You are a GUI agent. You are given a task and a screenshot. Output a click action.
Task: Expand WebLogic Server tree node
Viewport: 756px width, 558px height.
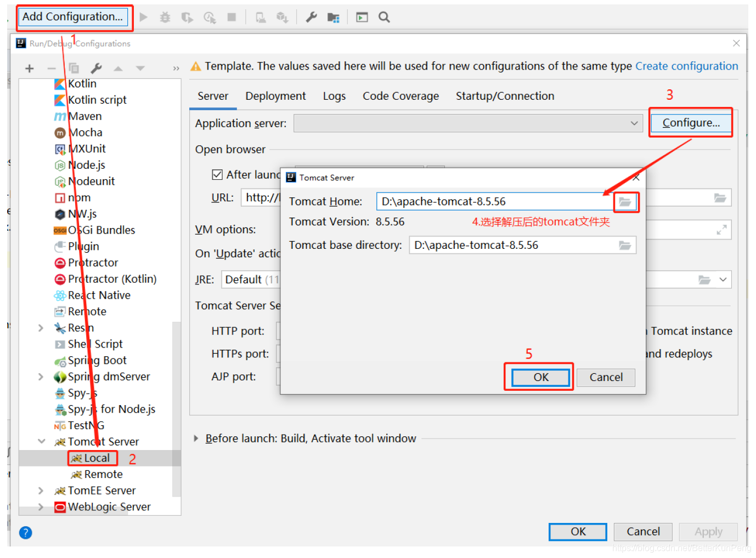click(x=41, y=507)
